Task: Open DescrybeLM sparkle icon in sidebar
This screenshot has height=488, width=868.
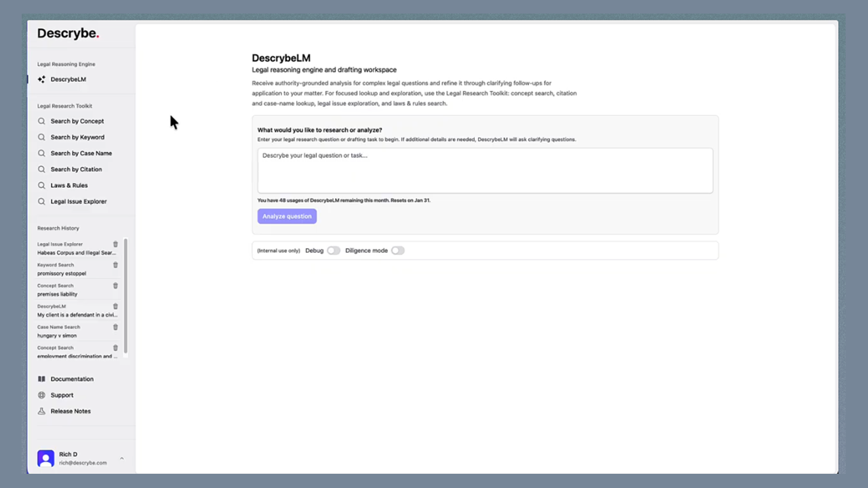Action: tap(41, 79)
